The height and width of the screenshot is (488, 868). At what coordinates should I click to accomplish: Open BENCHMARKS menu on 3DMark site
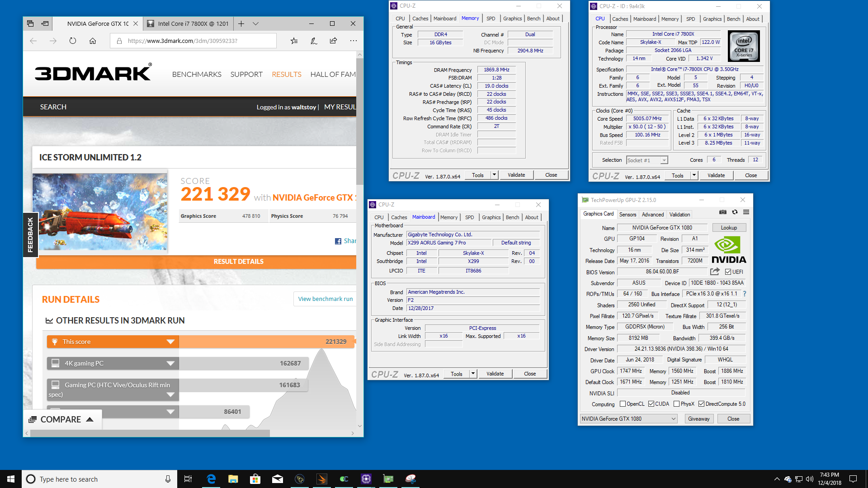pos(197,74)
